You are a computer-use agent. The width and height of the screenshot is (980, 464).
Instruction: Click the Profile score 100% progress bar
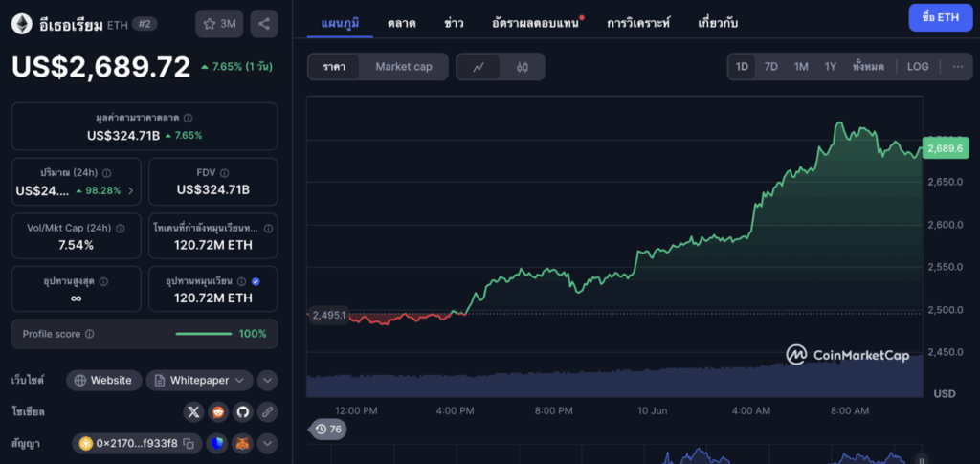pyautogui.click(x=203, y=334)
